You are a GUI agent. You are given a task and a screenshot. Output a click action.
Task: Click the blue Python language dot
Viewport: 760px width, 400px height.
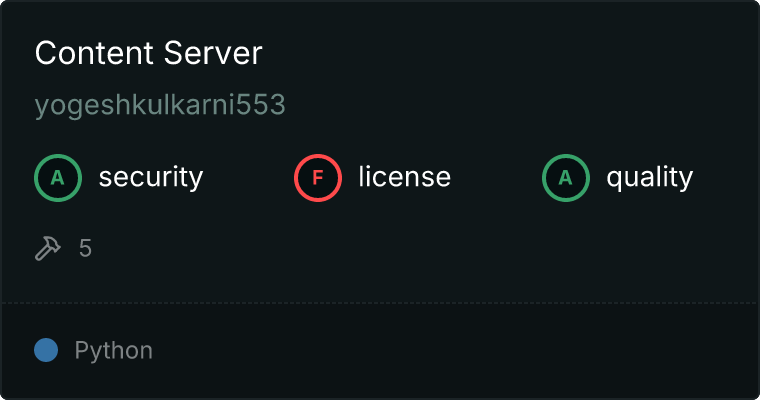click(46, 350)
